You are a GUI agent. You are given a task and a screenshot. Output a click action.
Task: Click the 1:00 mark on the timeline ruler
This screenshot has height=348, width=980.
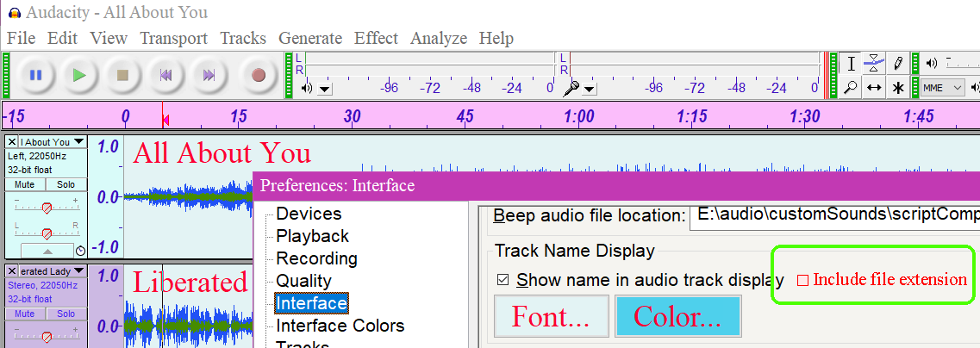(x=578, y=117)
